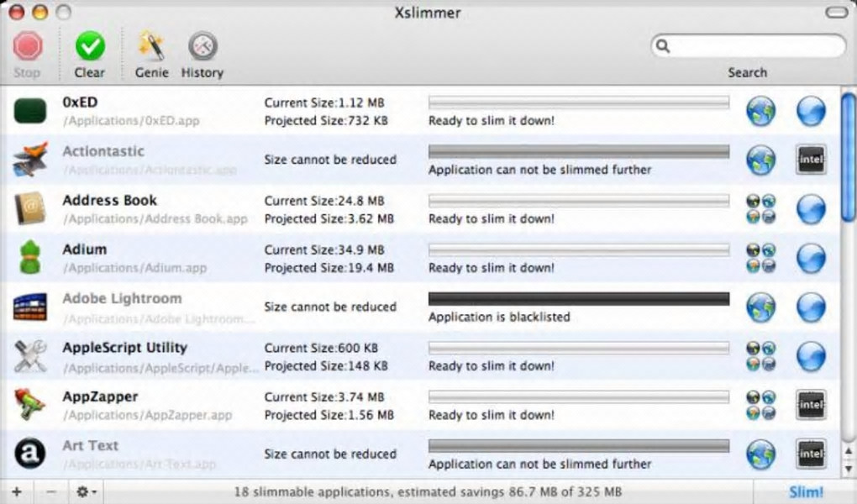Image resolution: width=857 pixels, height=504 pixels.
Task: Open the History toolbar item
Action: point(202,55)
